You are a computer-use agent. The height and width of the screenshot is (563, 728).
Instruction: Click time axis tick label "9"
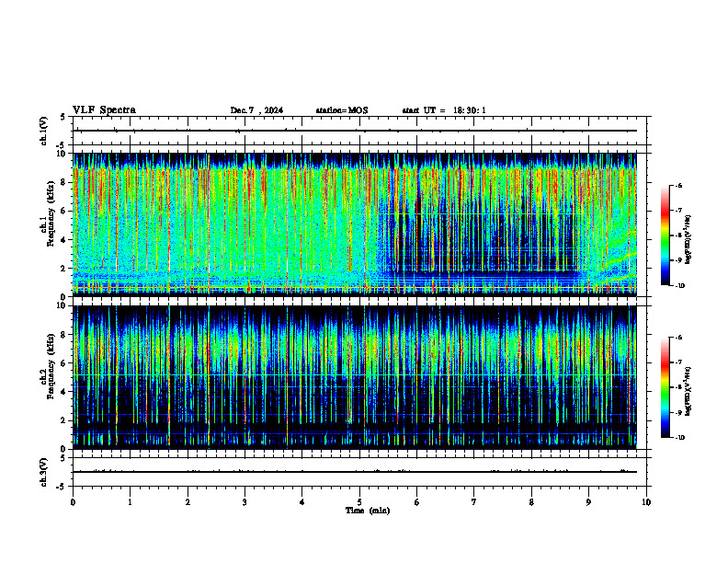pyautogui.click(x=588, y=502)
